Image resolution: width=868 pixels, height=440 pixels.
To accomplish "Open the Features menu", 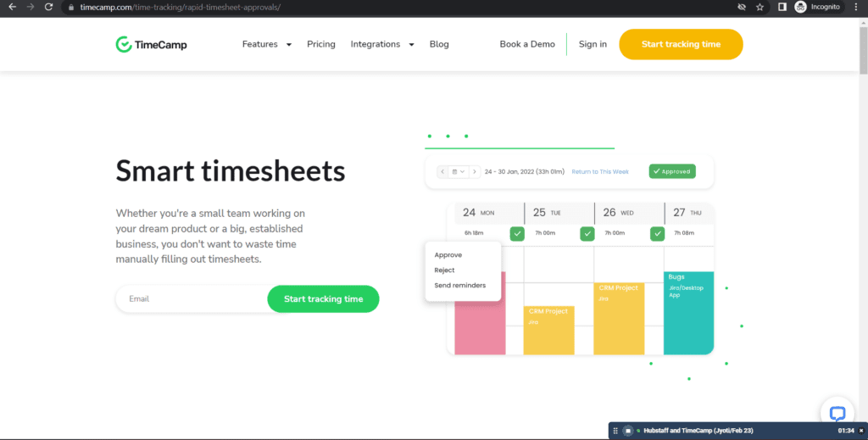I will point(259,44).
